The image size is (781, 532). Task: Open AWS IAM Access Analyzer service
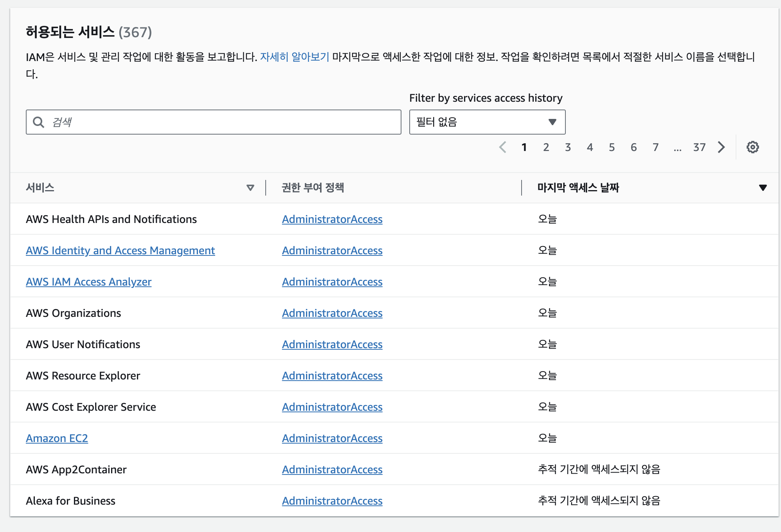tap(88, 282)
